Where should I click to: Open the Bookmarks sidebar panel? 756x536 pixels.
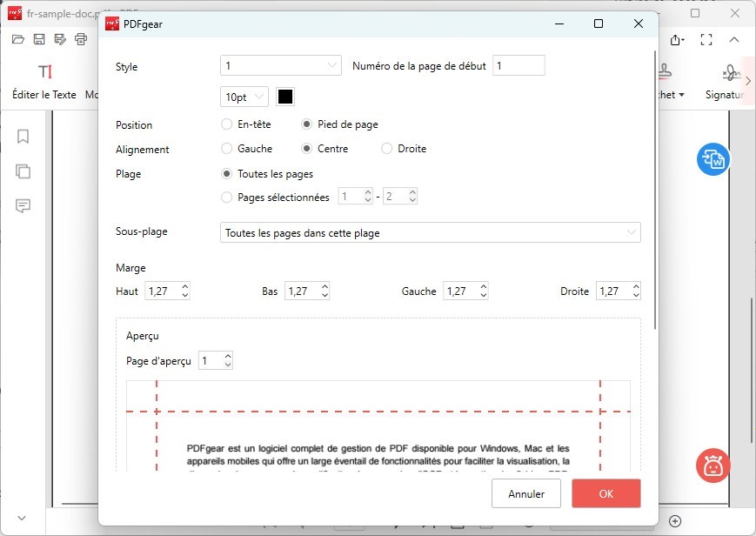(x=23, y=137)
